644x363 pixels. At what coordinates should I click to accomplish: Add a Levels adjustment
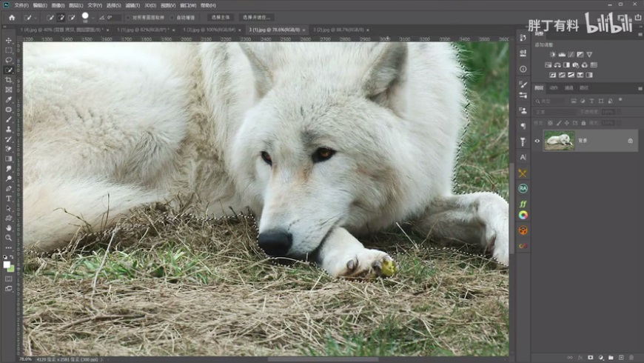pos(562,55)
